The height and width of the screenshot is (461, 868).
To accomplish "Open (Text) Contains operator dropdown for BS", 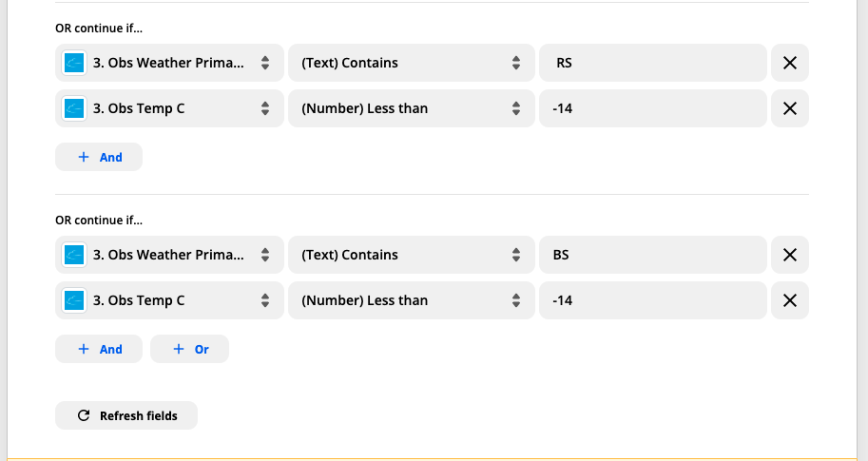I will [409, 255].
